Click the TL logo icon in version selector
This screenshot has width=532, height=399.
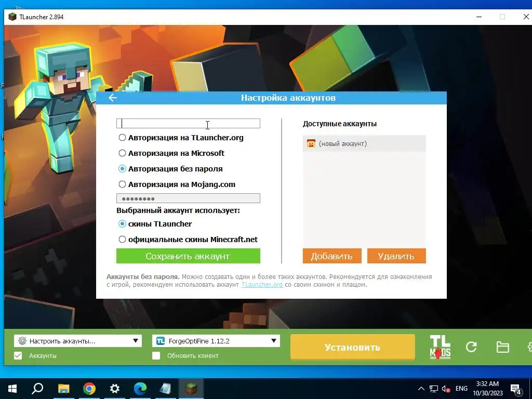click(x=161, y=341)
